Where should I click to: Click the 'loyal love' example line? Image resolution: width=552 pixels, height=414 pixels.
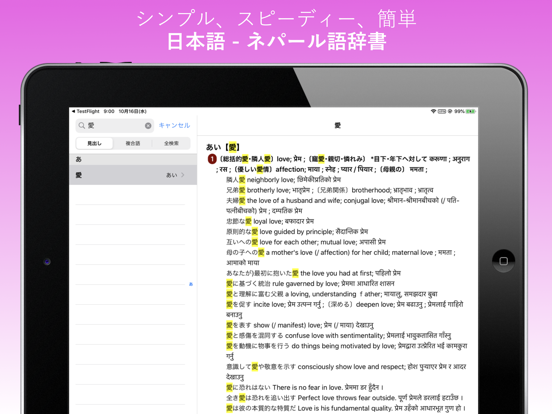270,221
